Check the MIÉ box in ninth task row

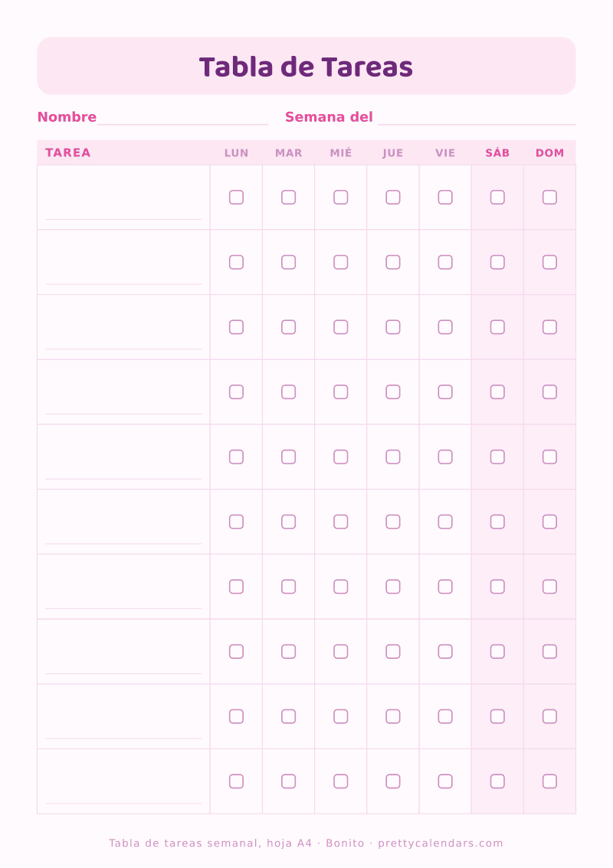(340, 716)
